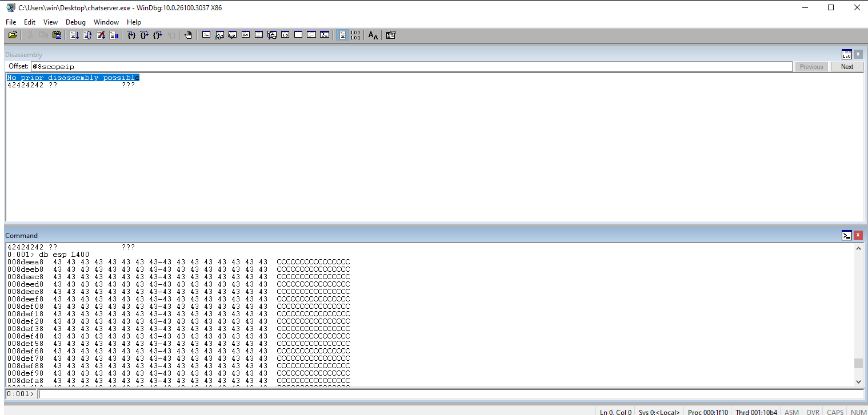The image size is (868, 415).
Task: Open the Registers window from the toolbar
Action: pos(246,35)
